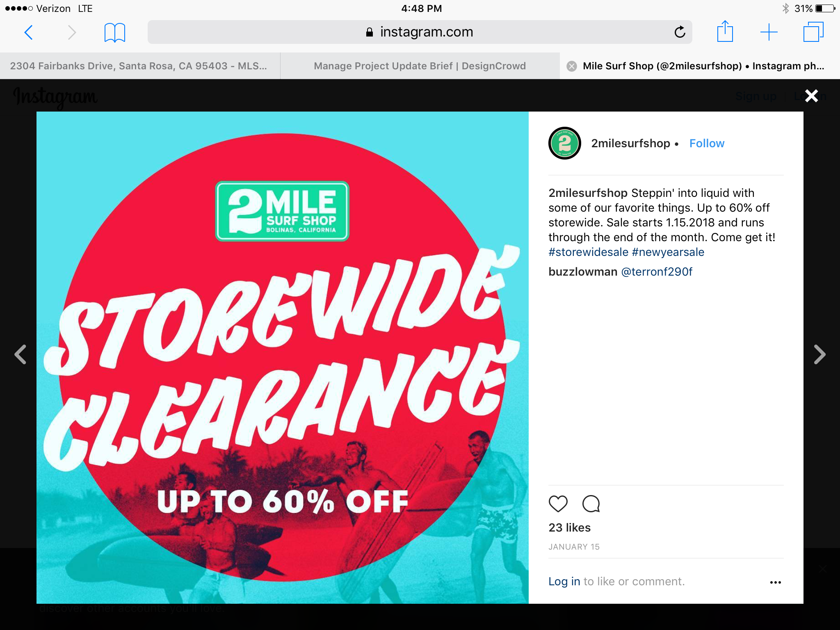Like the post with the heart icon
This screenshot has height=630, width=840.
(558, 504)
